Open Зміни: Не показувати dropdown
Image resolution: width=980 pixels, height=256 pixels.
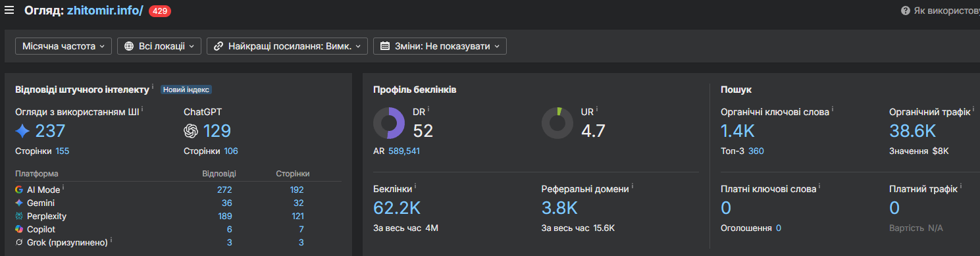coord(440,46)
